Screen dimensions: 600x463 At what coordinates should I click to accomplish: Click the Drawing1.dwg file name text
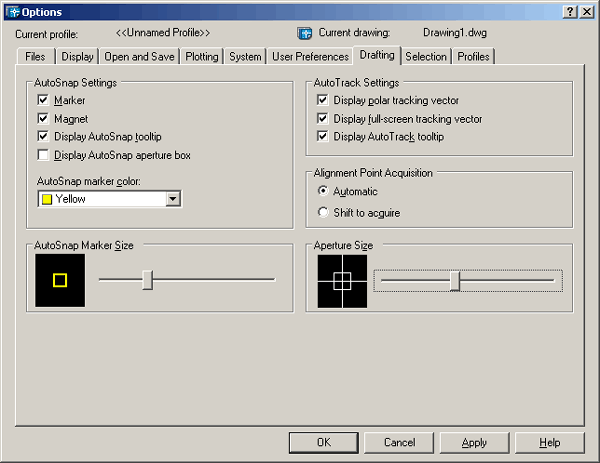(x=455, y=33)
